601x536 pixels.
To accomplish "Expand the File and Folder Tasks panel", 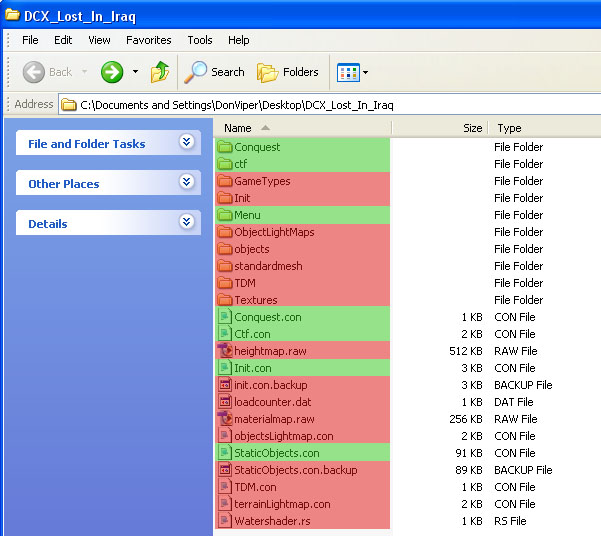I will (x=186, y=143).
